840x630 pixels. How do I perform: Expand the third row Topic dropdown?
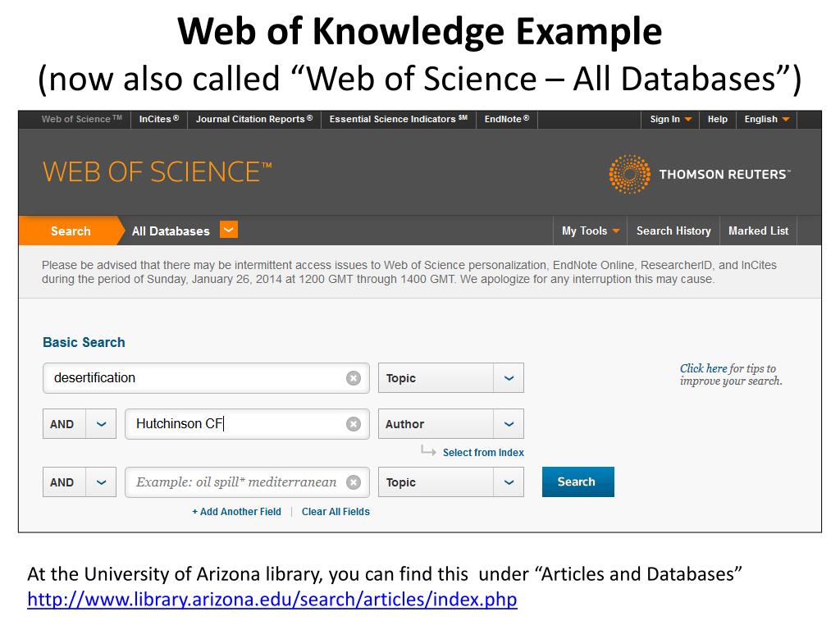509,482
